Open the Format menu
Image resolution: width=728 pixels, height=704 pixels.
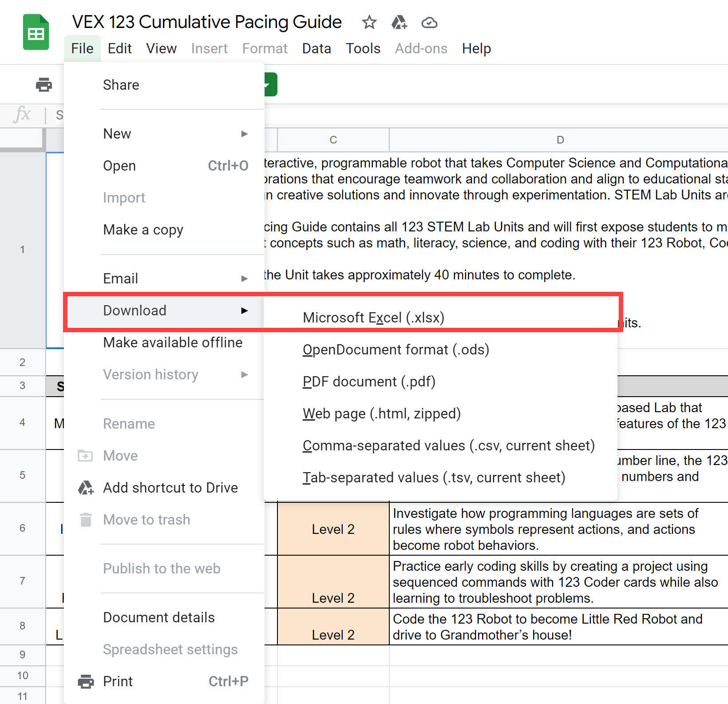[x=264, y=48]
